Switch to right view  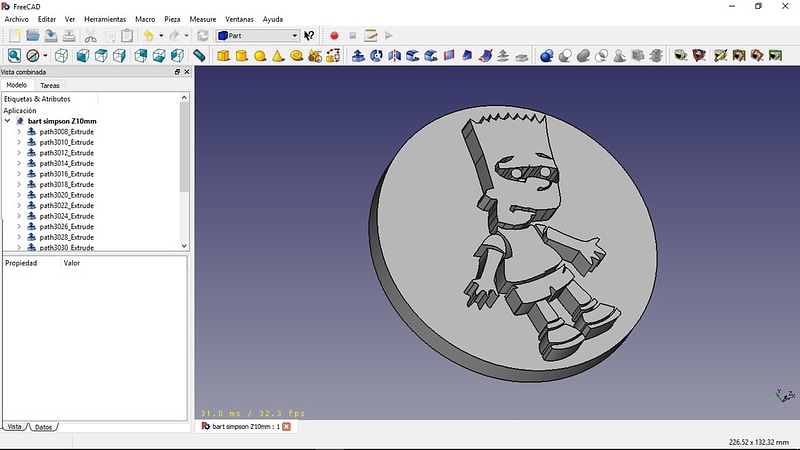(119, 56)
